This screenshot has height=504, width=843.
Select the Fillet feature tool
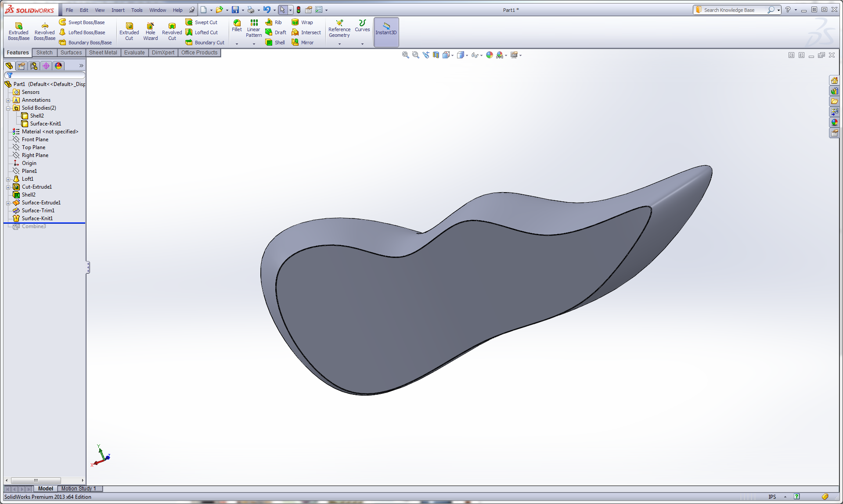237,23
